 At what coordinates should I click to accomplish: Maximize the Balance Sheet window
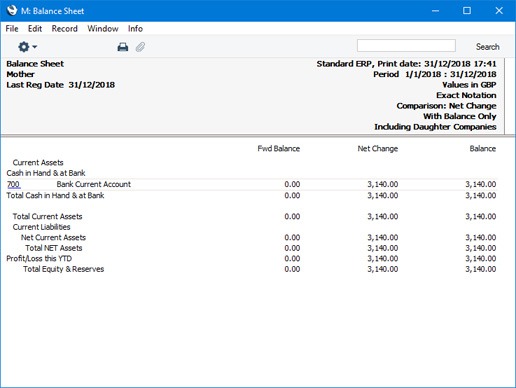click(467, 11)
